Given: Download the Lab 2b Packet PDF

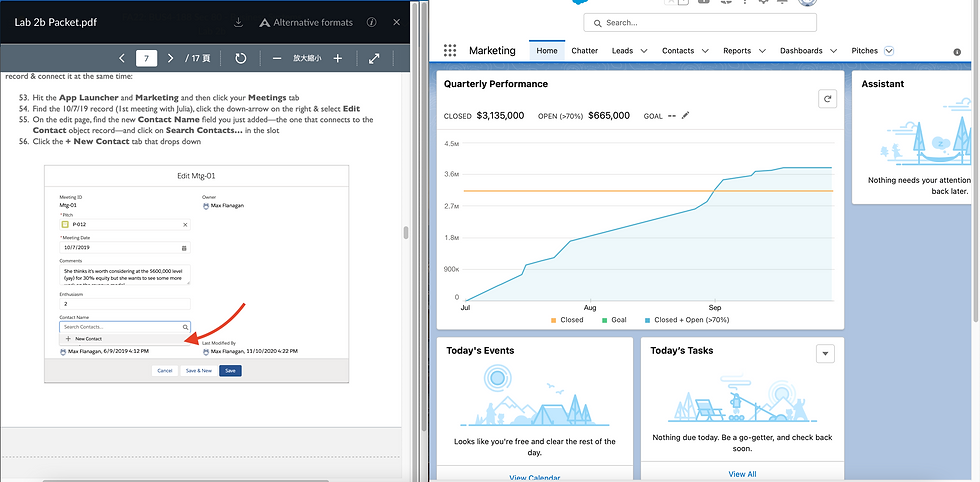Looking at the screenshot, I should pos(238,23).
